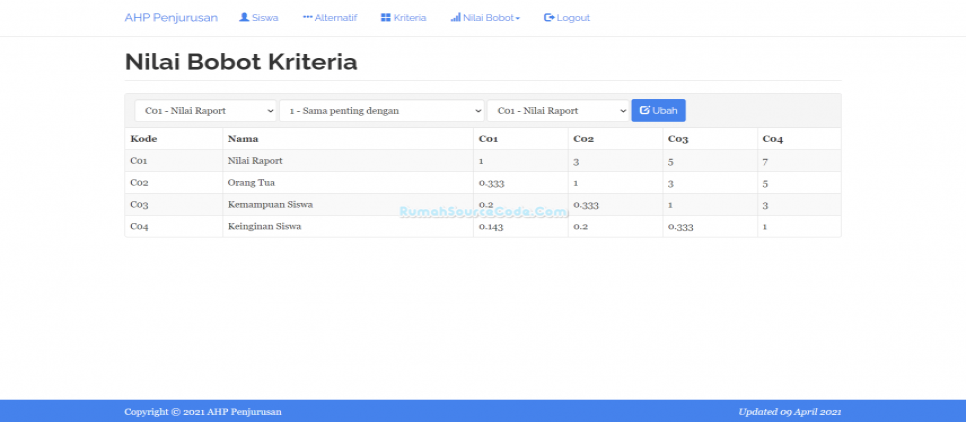Click the Nilai Bobot signal bars icon
966x422 pixels.
pos(455,18)
